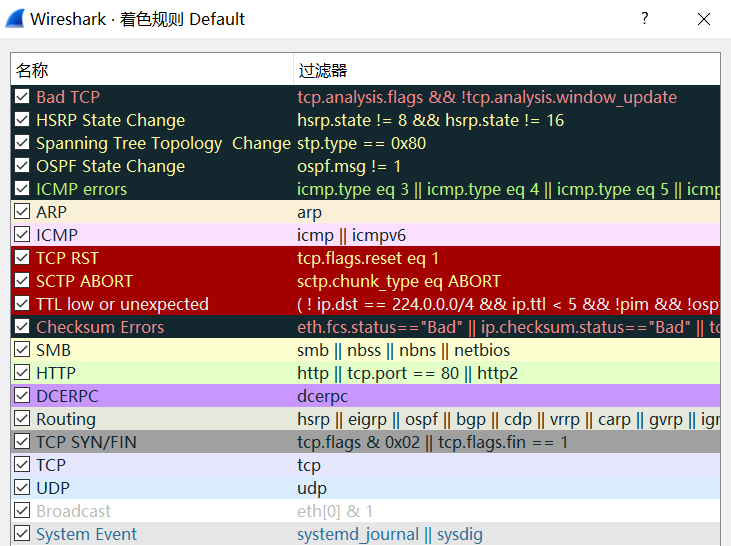Click filter systemd_journal || sysdig

[x=390, y=534]
